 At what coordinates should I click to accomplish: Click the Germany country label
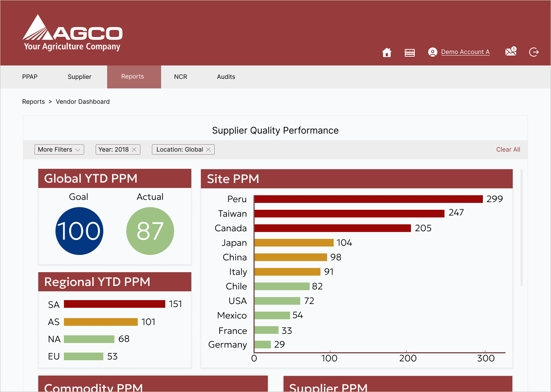228,345
